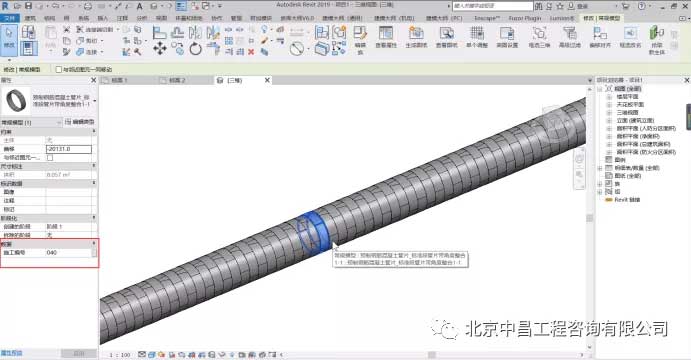Click the Print icon in quick access toolbar
Screen dimensions: 691x360
pos(87,6)
